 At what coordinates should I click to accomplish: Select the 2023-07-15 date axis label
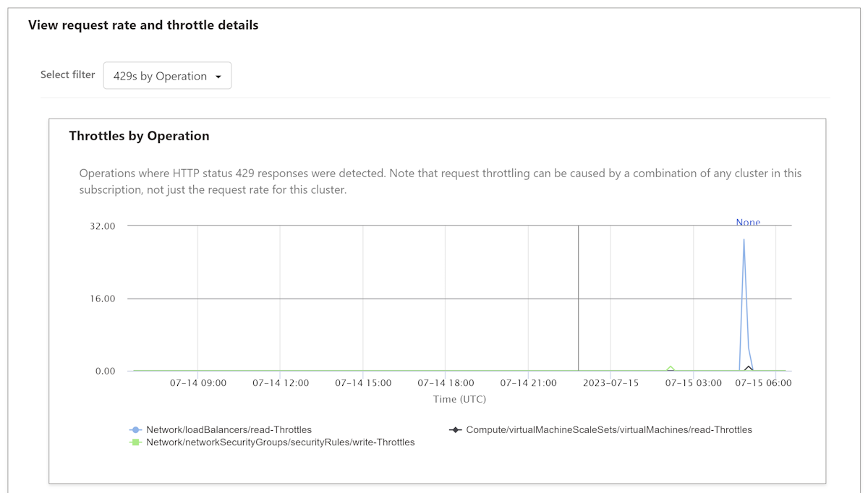tap(610, 383)
